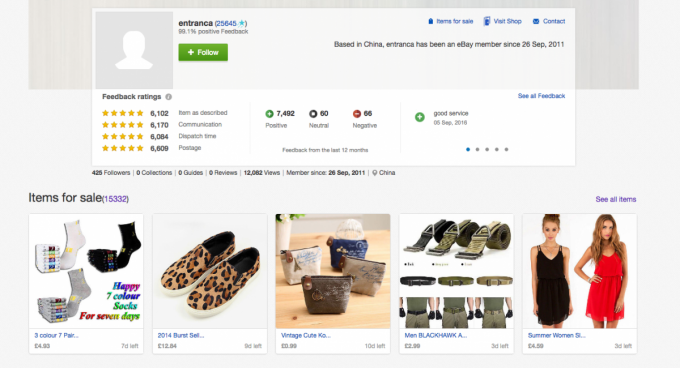Click the green Follow button
Viewport: 680px width, 368px height.
click(203, 52)
